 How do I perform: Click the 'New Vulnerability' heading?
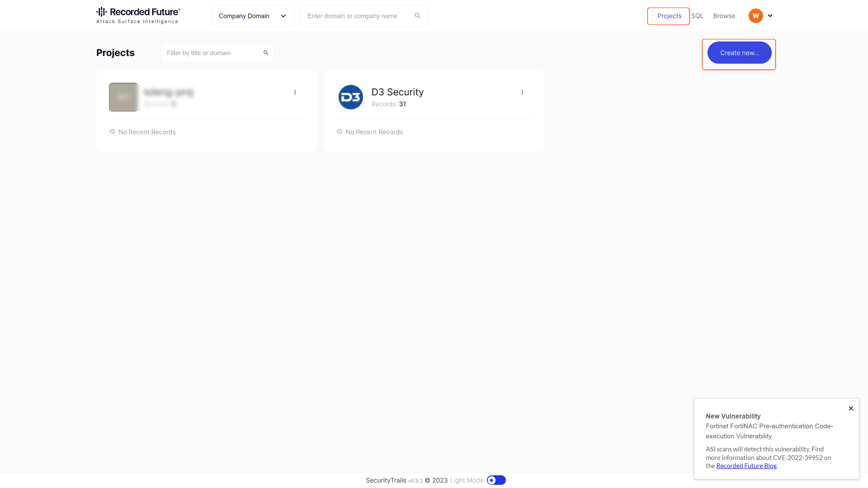(x=733, y=416)
